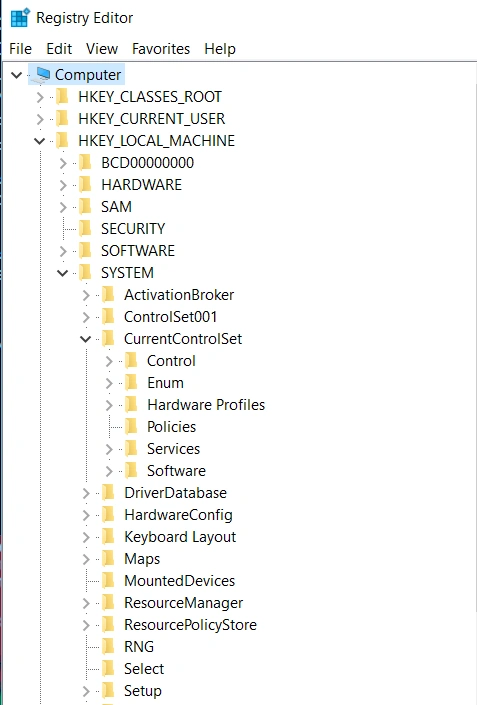Click the Select folder icon
Image resolution: width=477 pixels, height=705 pixels.
[108, 669]
